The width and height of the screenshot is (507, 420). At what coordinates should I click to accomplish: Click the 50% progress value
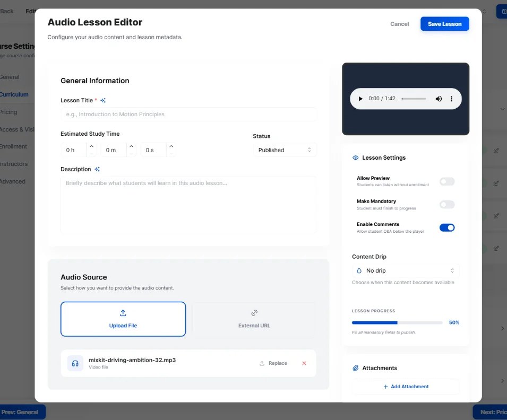point(454,322)
